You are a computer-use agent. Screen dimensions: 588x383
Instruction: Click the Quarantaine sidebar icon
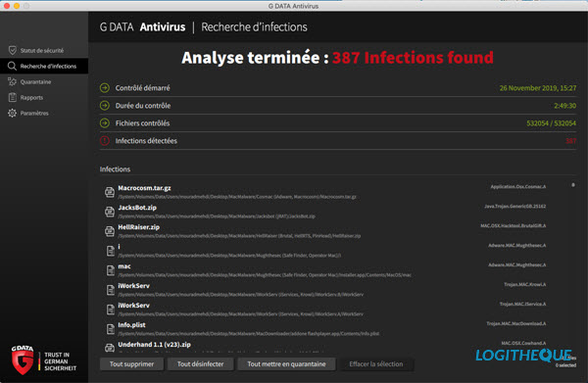pyautogui.click(x=12, y=81)
